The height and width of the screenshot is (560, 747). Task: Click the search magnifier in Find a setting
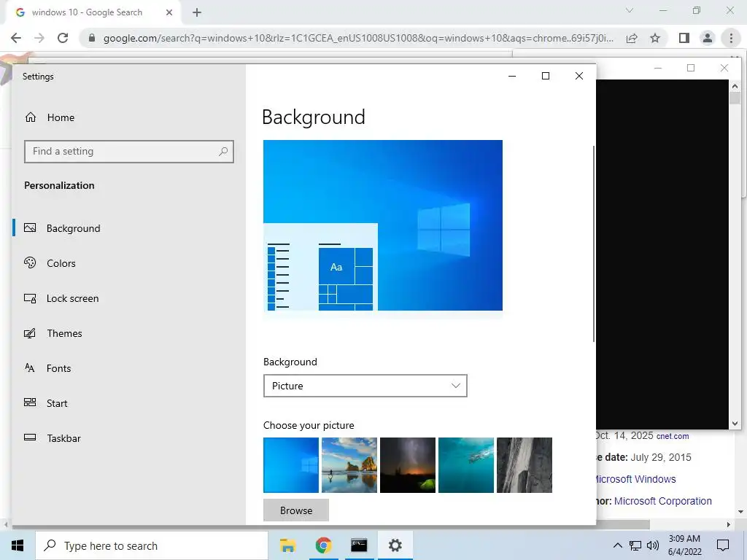tap(223, 152)
